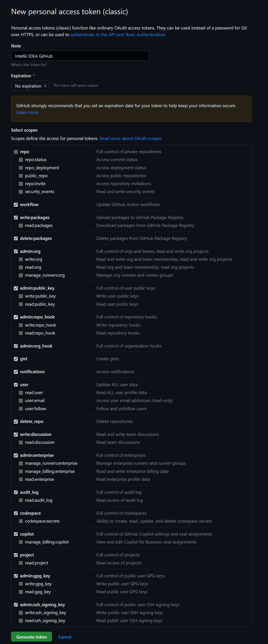
Task: Toggle the top-level repo scope checkbox
Action: (x=16, y=152)
